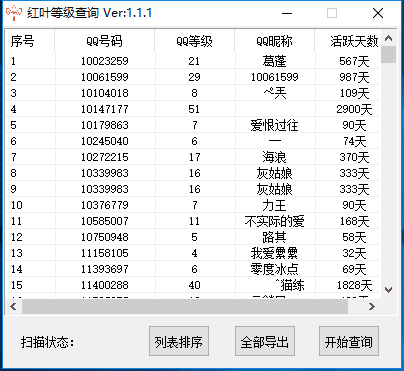404x371 pixels.
Task: Select QQ number 10023259
Action: point(105,61)
